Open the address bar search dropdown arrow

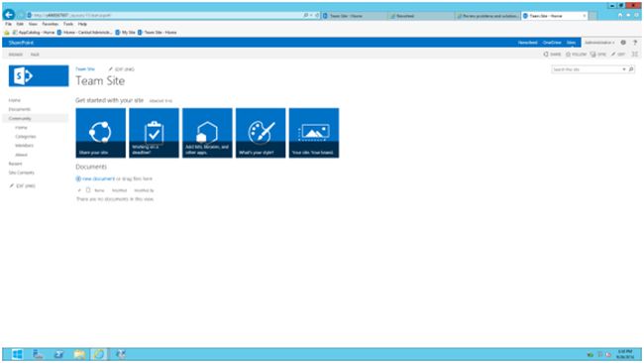coord(311,15)
